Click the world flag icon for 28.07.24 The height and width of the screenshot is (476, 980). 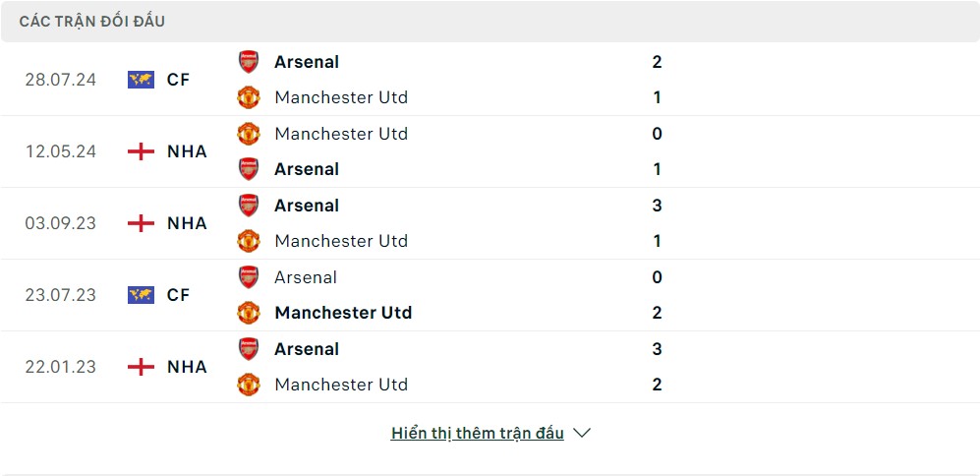tap(141, 80)
